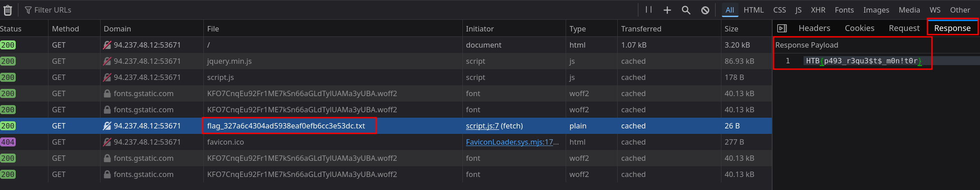This screenshot has height=190, width=980.
Task: Select the jquery.min.js request row
Action: (229, 61)
